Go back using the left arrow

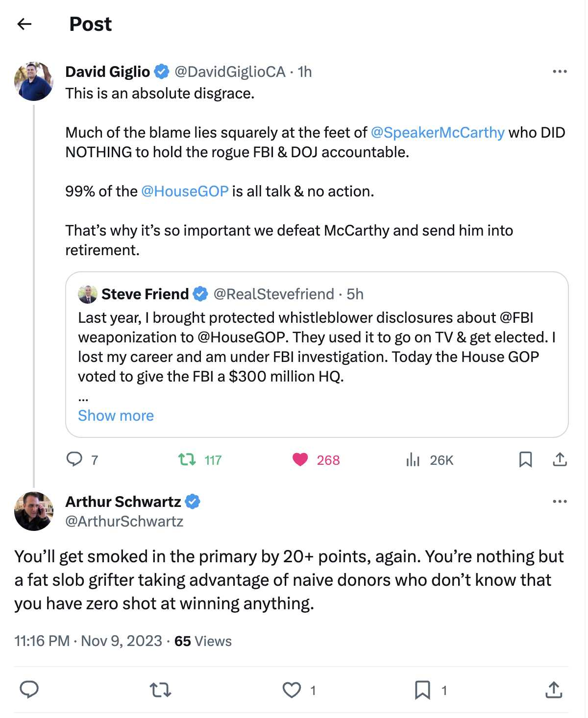(24, 24)
